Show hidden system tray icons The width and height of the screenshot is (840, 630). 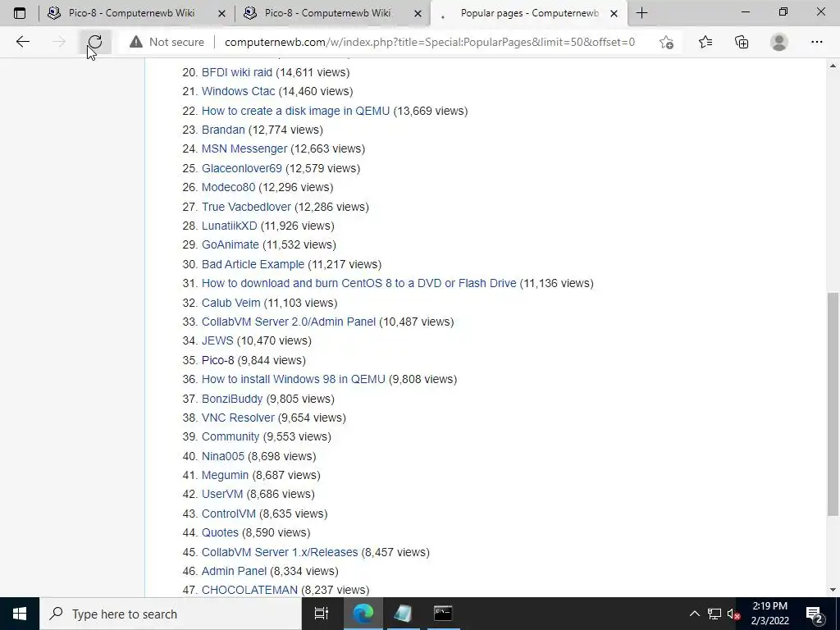[694, 614]
